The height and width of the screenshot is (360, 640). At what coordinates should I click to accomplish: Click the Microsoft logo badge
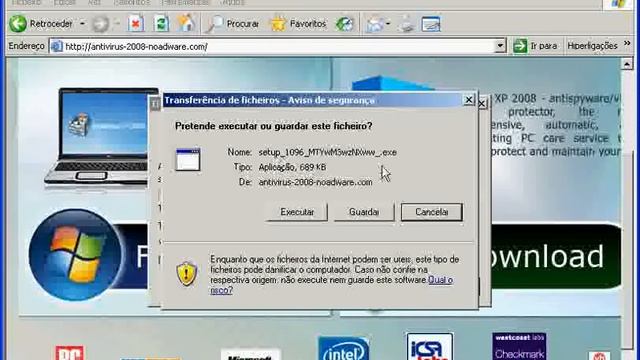pyautogui.click(x=250, y=355)
